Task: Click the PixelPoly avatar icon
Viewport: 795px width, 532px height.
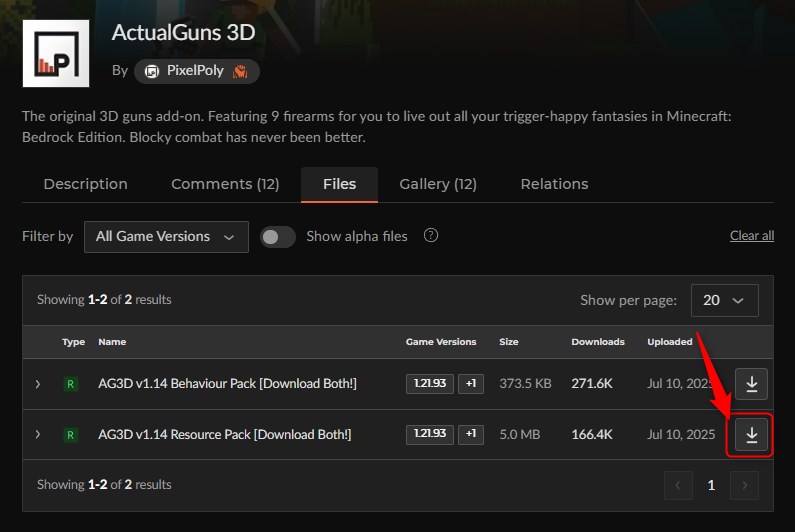Action: [152, 72]
